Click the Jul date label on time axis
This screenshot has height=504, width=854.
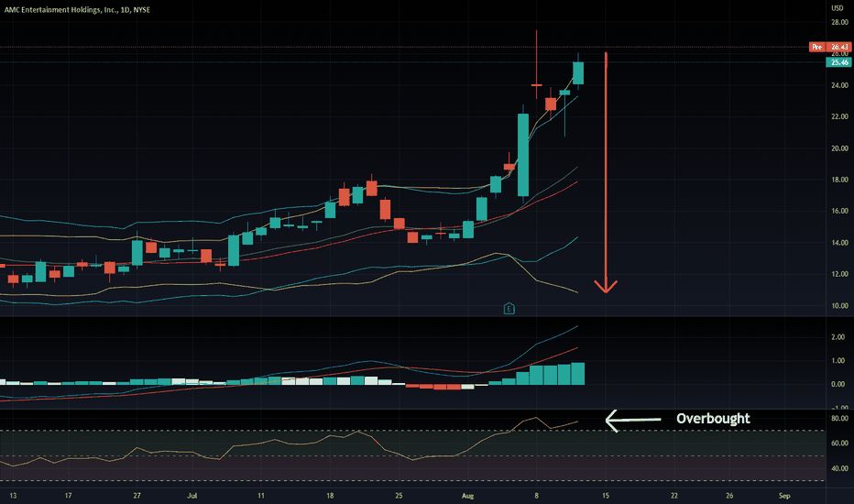click(x=192, y=496)
